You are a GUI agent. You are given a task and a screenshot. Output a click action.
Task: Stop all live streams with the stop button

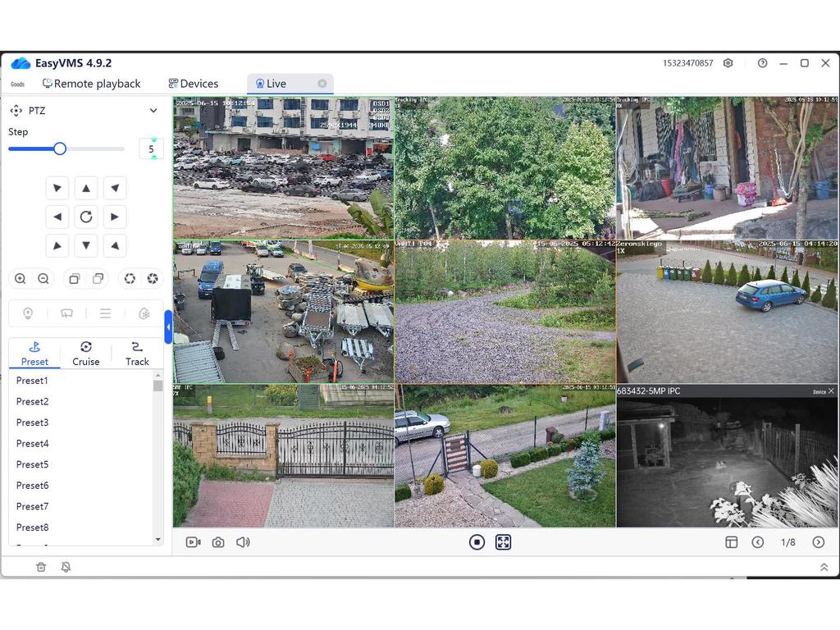point(477,542)
